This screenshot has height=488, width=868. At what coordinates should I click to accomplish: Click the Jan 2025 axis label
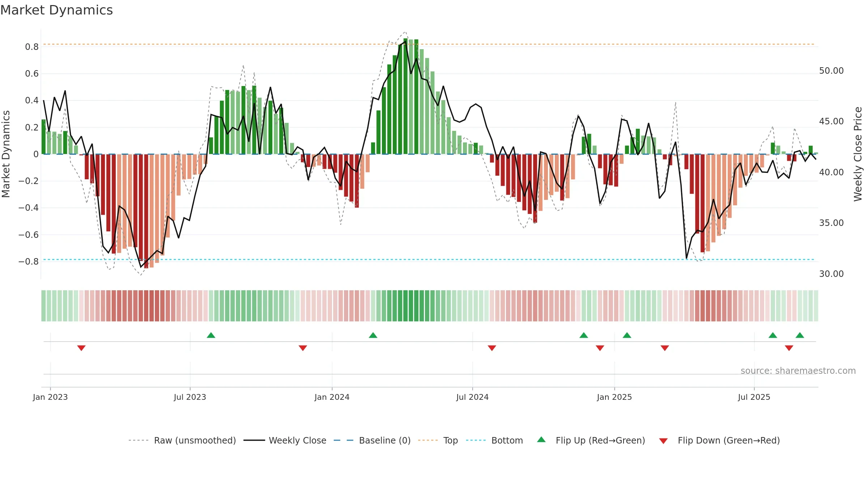[614, 397]
